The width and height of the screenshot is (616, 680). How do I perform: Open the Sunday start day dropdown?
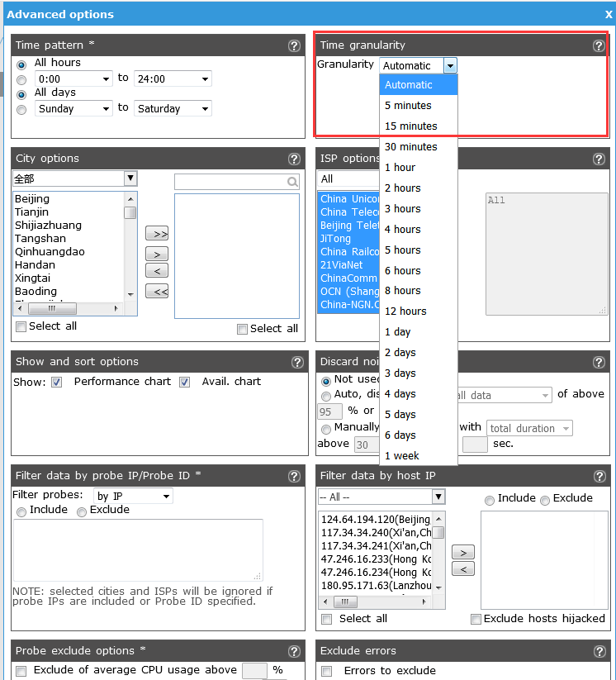coord(73,109)
